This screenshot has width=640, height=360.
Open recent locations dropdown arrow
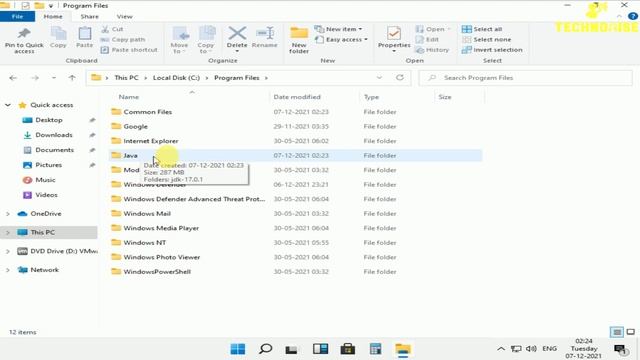click(53, 78)
